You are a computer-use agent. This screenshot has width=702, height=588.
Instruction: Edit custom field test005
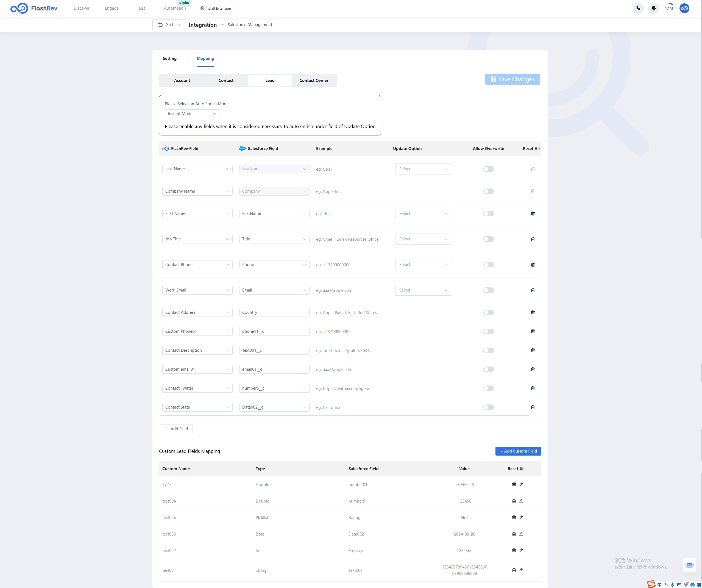(x=521, y=517)
